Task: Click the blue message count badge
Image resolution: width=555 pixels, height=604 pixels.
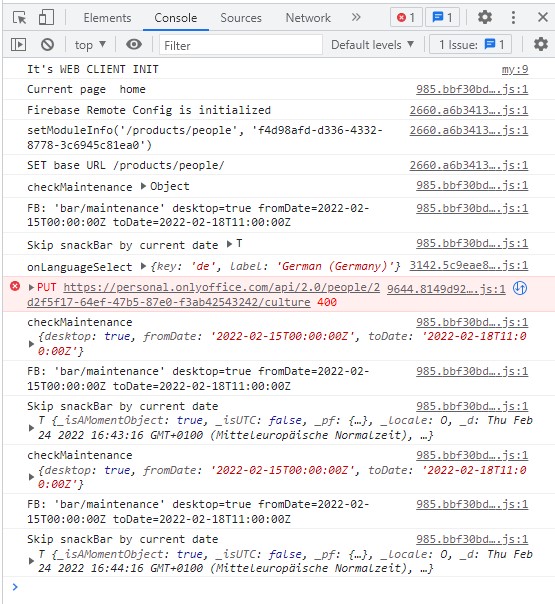Action: tap(442, 17)
